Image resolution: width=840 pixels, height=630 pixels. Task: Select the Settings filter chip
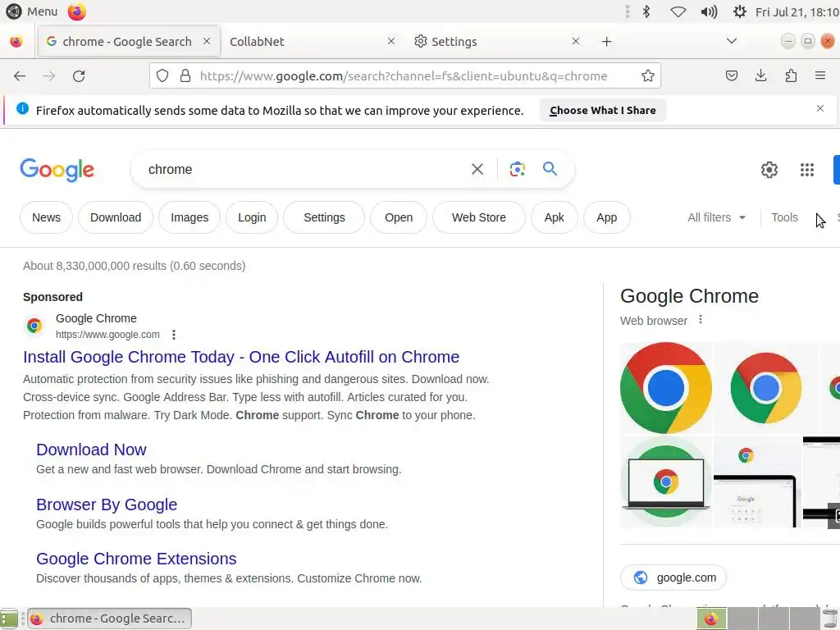[x=324, y=217]
